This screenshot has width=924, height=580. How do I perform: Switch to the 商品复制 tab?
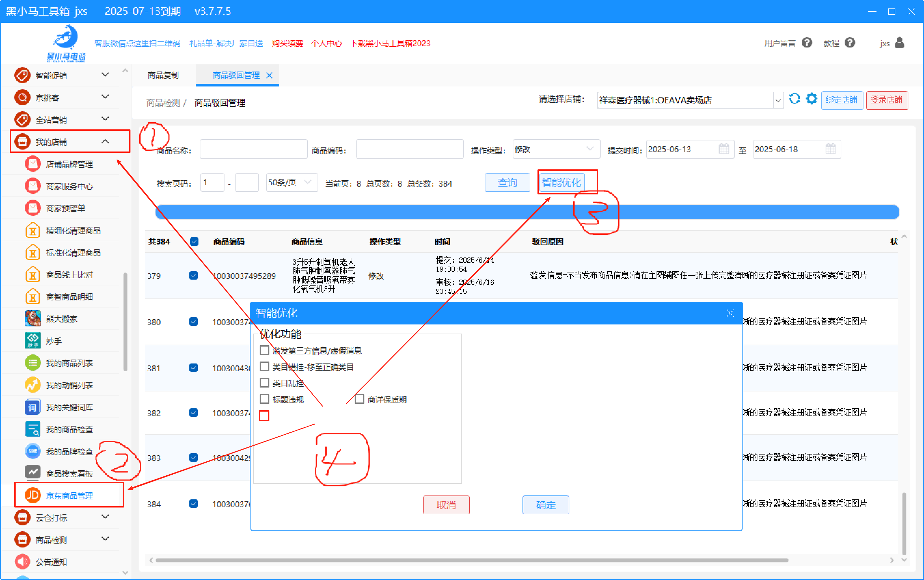pos(163,75)
